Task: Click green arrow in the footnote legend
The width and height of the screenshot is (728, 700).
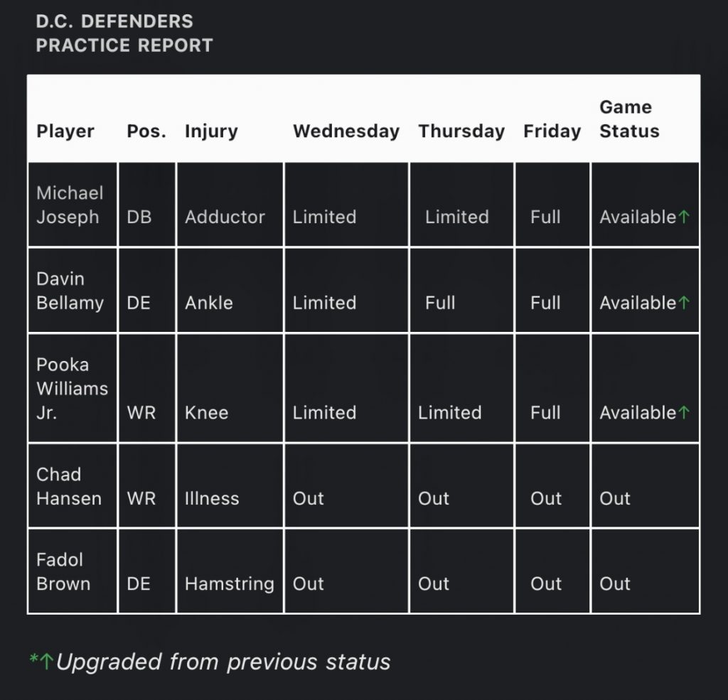Action: pos(46,662)
